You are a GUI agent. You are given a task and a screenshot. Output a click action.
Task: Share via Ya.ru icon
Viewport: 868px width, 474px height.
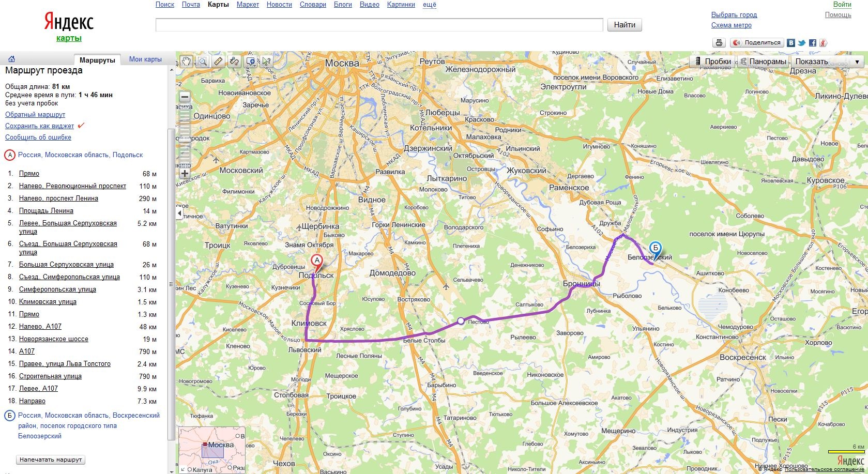823,43
